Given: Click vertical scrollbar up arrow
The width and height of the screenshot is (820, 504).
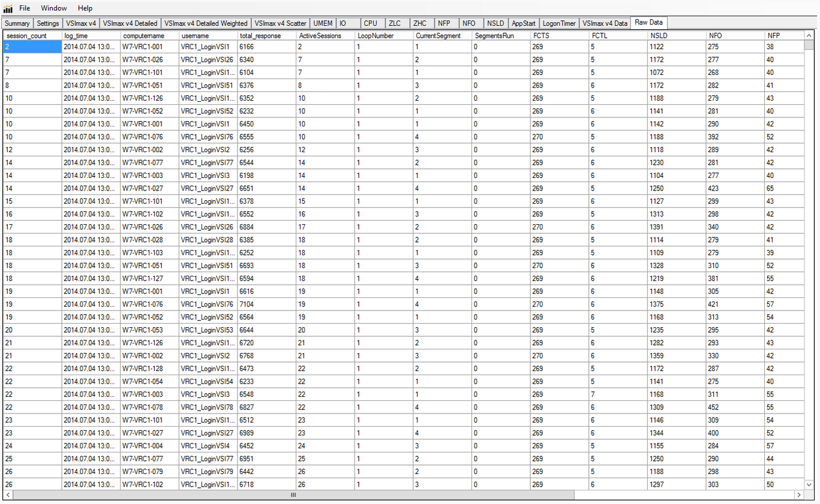Looking at the screenshot, I should 810,36.
